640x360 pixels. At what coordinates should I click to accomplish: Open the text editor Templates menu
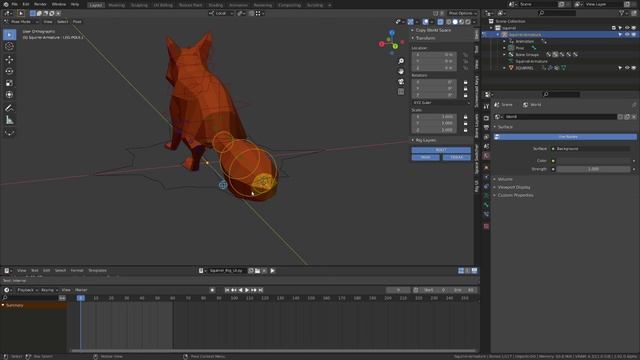98,271
